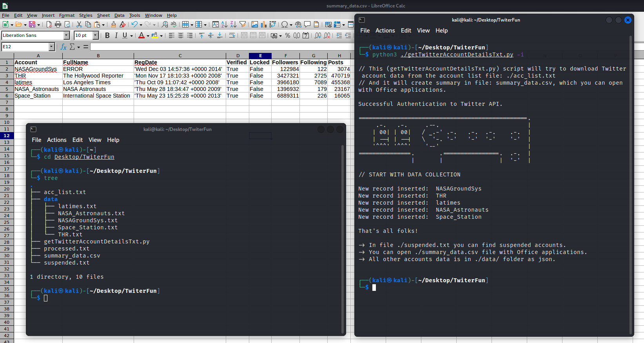
Task: Click the Sort dialog icon
Action: pos(215,24)
